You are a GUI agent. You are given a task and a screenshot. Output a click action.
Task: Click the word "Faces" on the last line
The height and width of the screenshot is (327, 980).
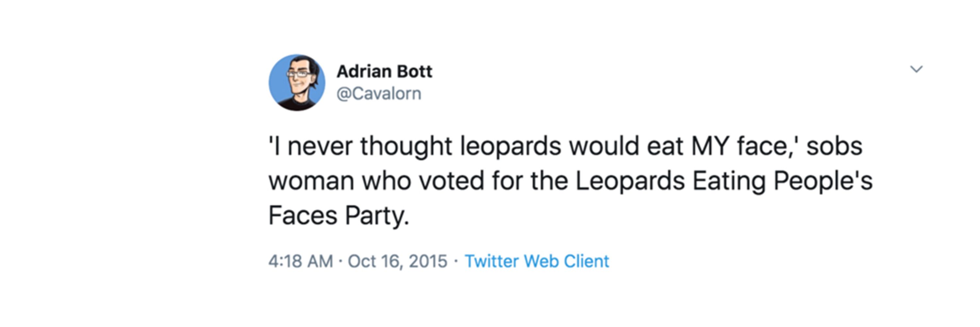303,215
